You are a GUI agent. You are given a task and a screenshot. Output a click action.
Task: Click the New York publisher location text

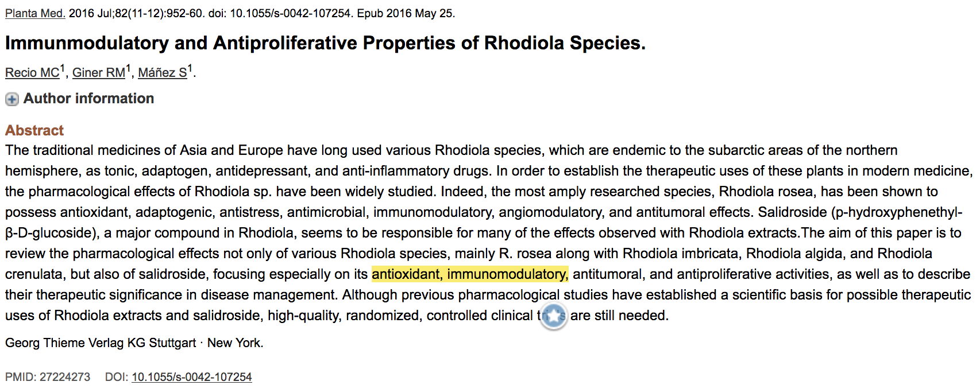(x=234, y=343)
